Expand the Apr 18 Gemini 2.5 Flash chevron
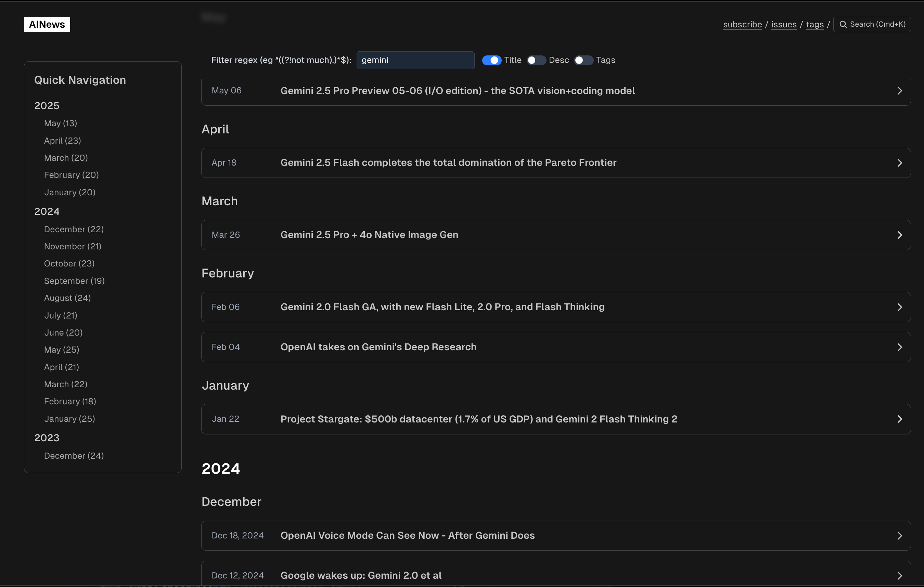 pyautogui.click(x=899, y=163)
